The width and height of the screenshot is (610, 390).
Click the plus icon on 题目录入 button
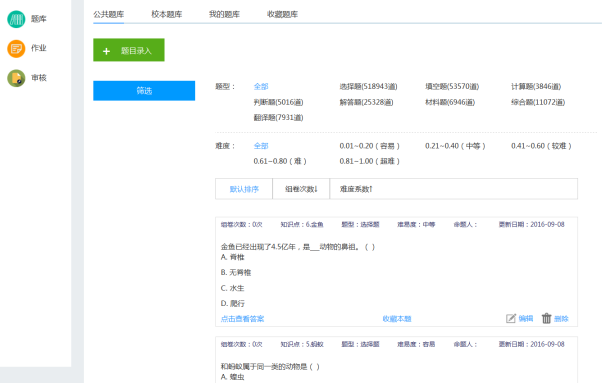click(x=106, y=51)
